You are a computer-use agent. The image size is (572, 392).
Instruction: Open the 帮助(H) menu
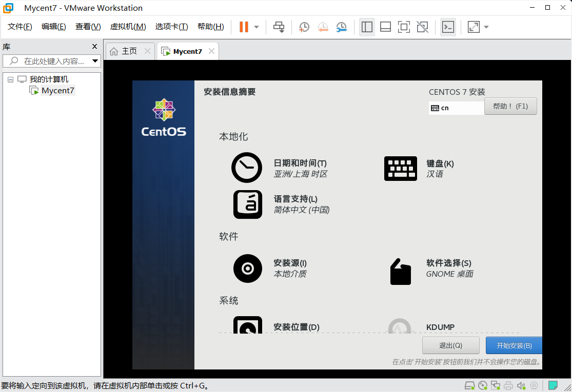[x=210, y=27]
